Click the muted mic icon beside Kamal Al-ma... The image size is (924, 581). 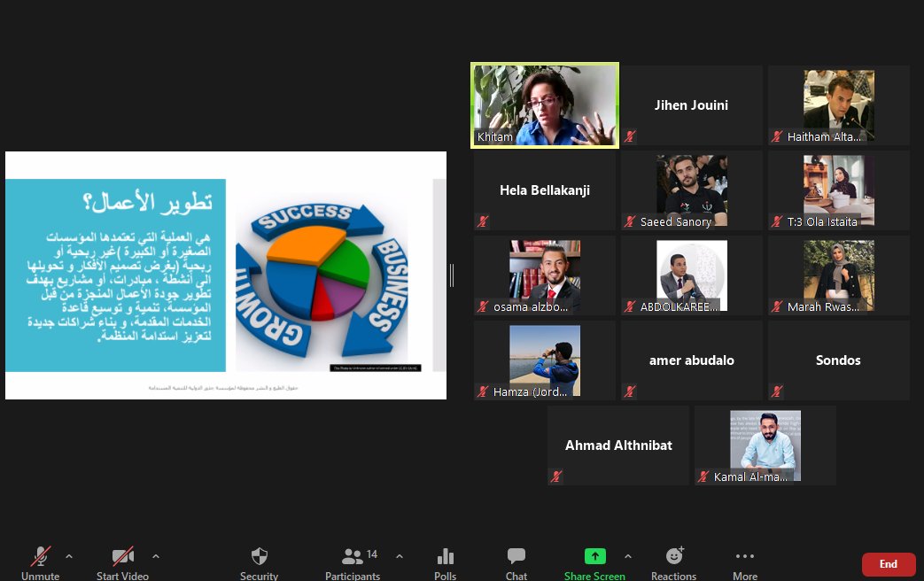tap(703, 476)
